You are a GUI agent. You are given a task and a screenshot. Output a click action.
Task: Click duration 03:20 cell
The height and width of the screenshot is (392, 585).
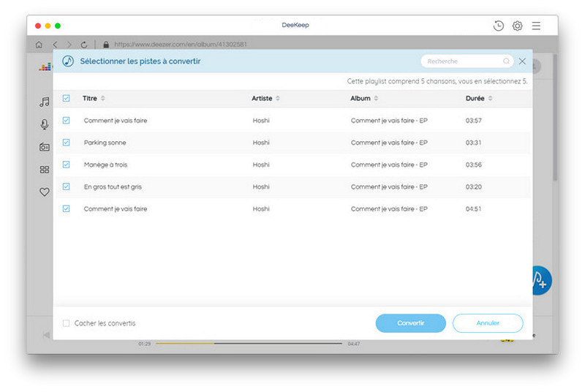pos(473,186)
